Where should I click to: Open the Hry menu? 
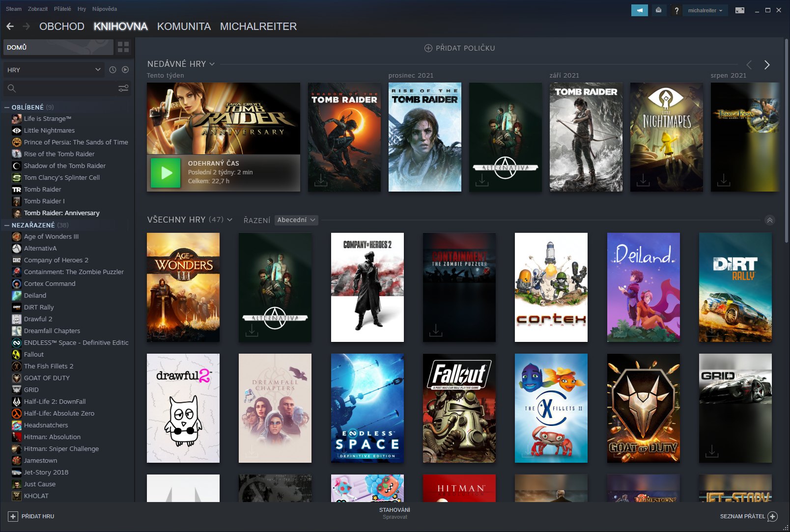coord(82,9)
